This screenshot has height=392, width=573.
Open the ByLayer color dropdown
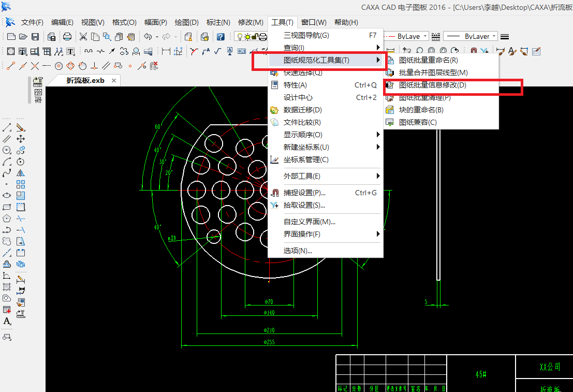tap(425, 36)
